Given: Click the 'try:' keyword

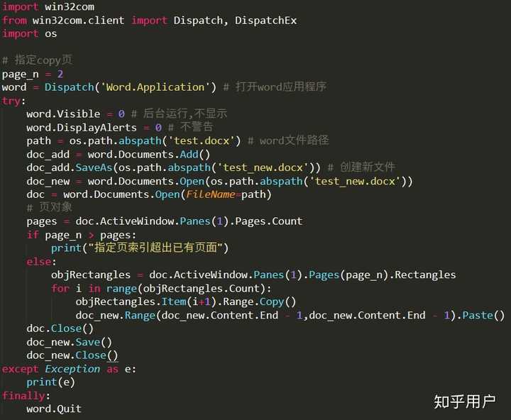Looking at the screenshot, I should pyautogui.click(x=13, y=101).
